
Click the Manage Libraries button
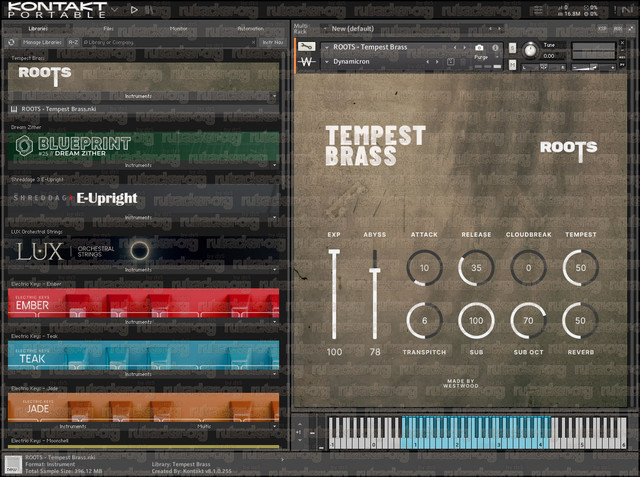pyautogui.click(x=42, y=42)
